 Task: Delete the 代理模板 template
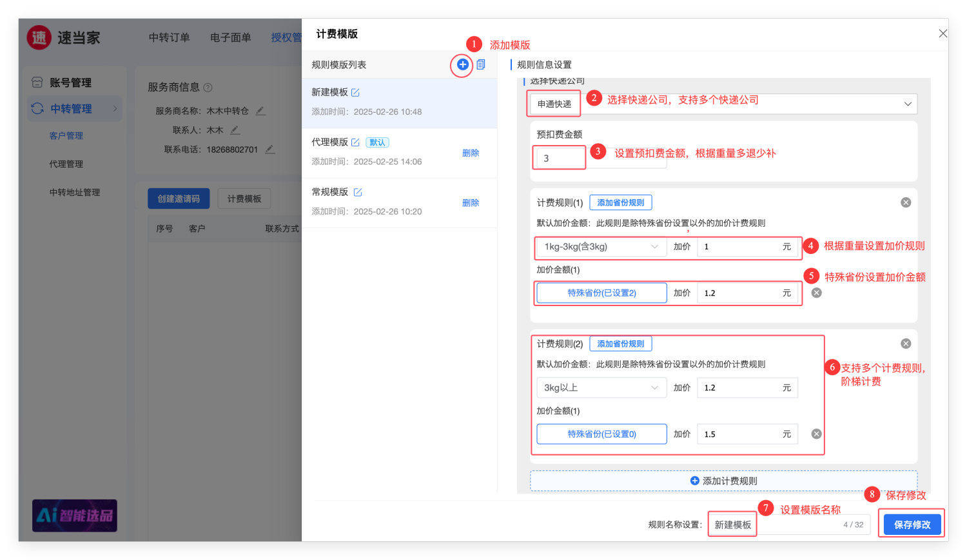point(470,153)
